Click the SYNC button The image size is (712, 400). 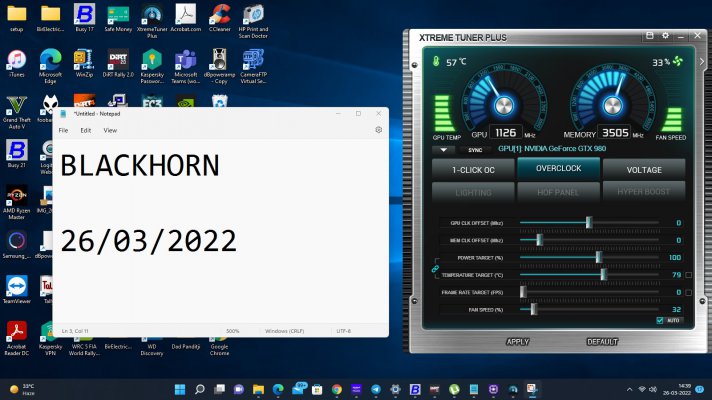(x=475, y=150)
